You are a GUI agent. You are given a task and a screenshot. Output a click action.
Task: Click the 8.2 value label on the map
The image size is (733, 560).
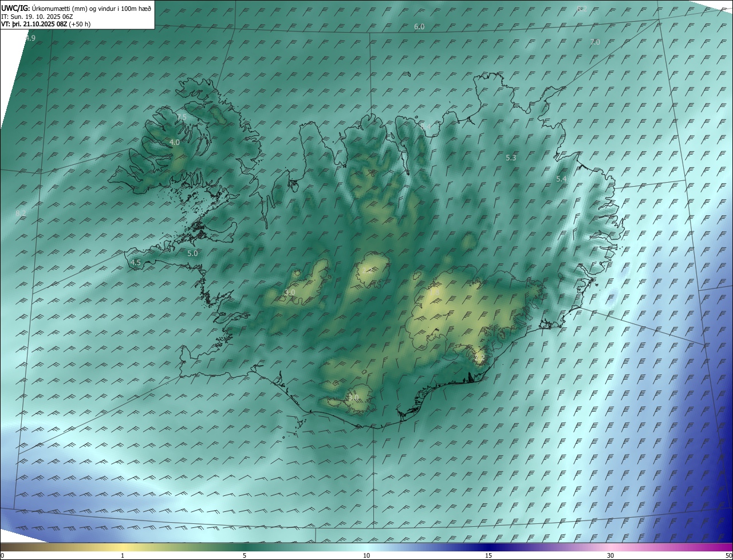[x=21, y=214]
